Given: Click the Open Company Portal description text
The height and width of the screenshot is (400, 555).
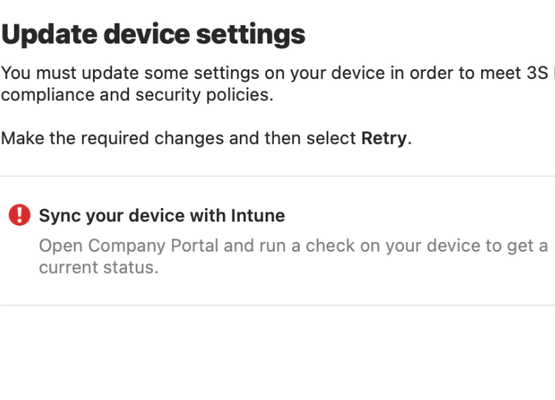Looking at the screenshot, I should 293,256.
